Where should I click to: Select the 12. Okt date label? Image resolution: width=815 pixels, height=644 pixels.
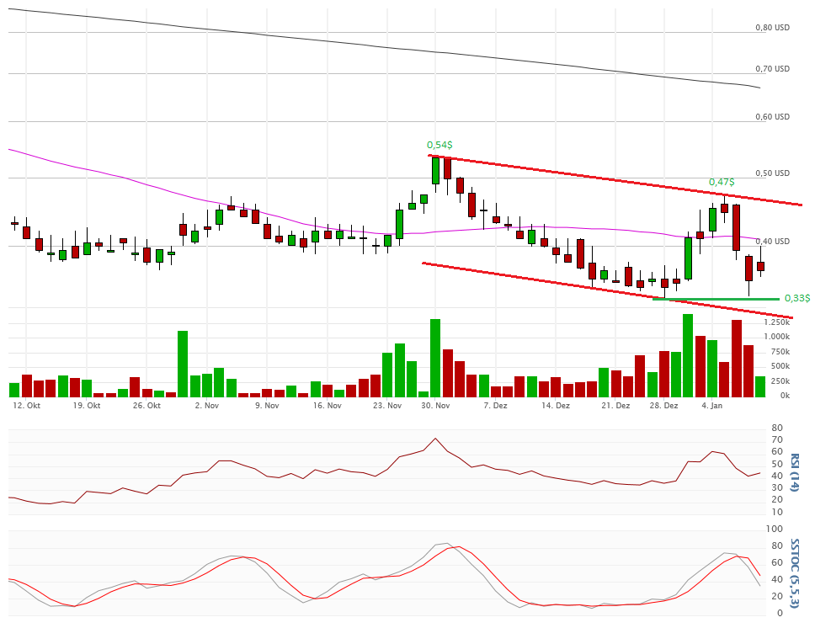(x=27, y=406)
